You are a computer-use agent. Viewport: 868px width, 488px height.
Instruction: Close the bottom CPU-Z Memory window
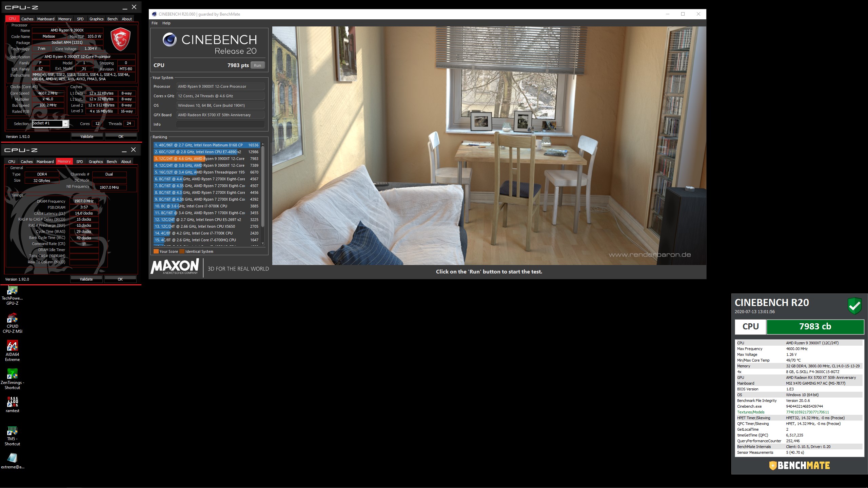tap(134, 149)
